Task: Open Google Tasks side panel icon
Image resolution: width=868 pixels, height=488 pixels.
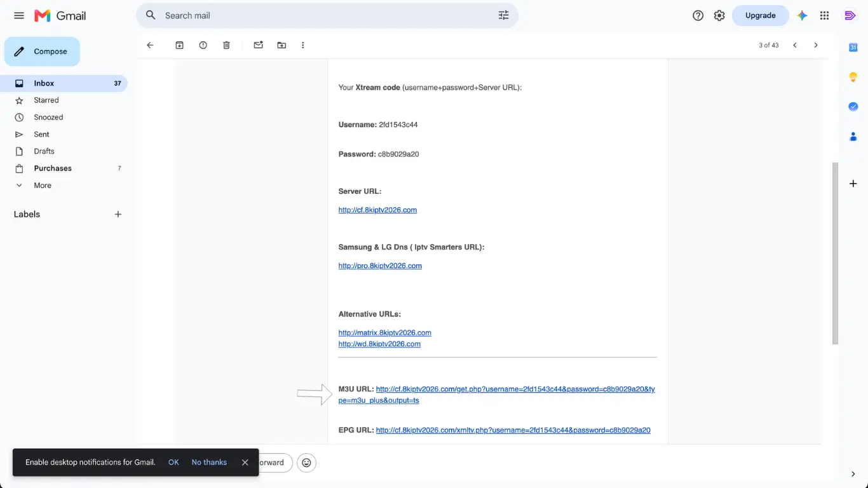Action: [x=853, y=107]
